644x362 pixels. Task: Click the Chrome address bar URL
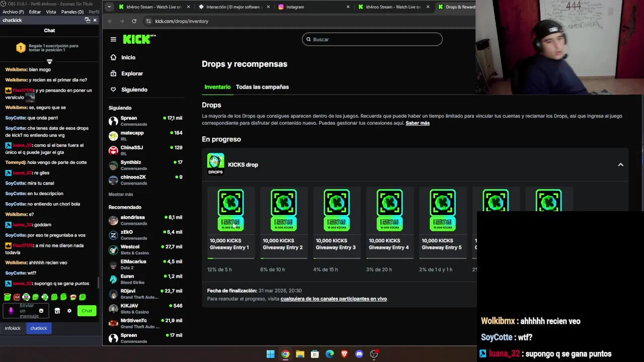tap(182, 21)
